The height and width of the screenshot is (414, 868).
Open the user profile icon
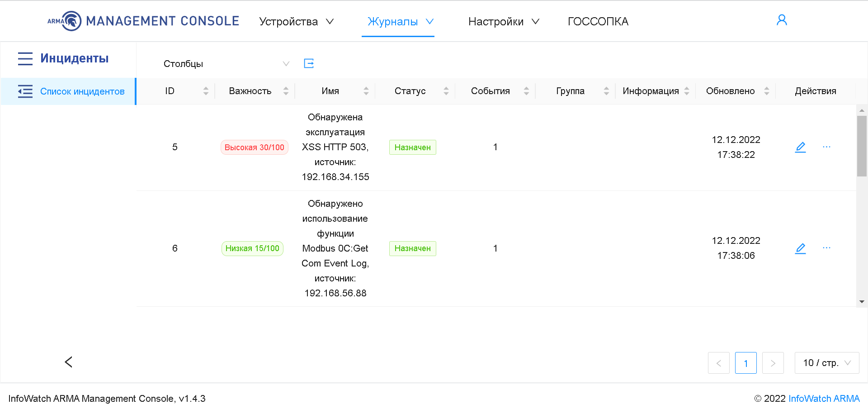click(x=782, y=20)
